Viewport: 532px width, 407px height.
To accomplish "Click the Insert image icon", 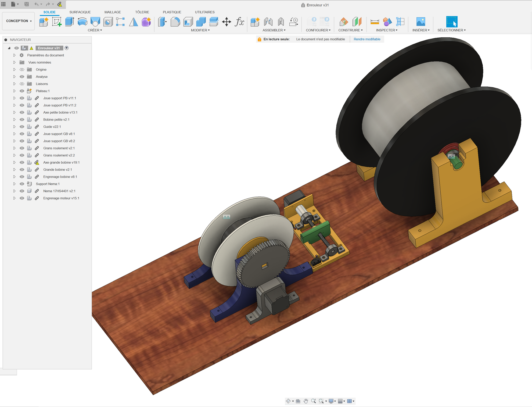I will click(420, 22).
